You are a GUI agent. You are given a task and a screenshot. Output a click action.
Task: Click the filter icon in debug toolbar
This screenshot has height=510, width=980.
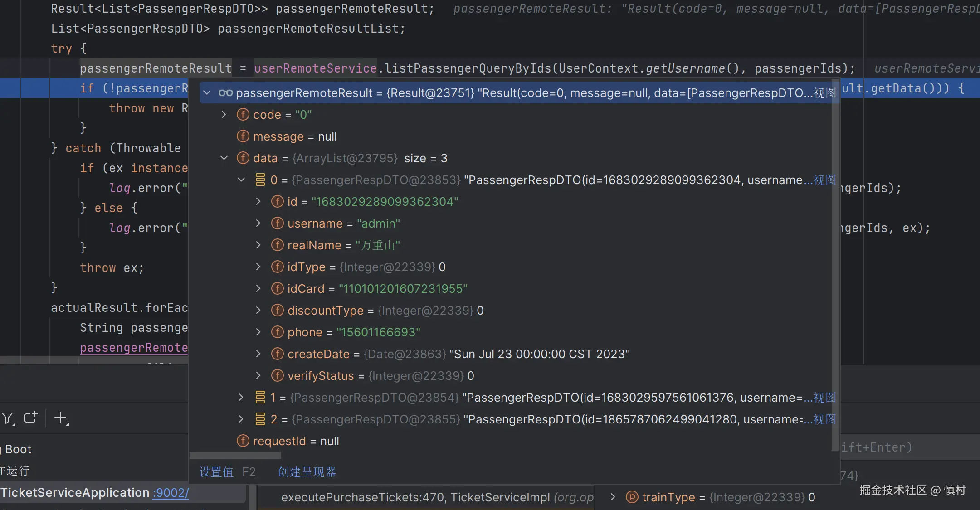coord(8,418)
